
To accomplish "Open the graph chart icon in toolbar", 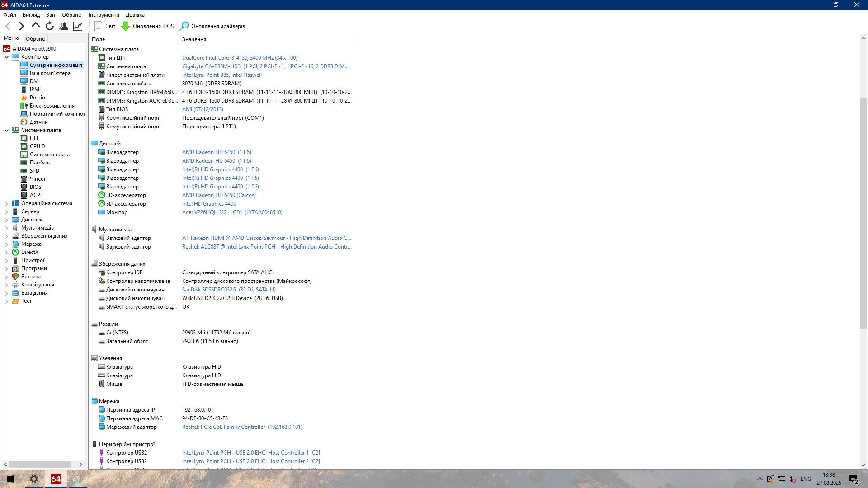I will pyautogui.click(x=78, y=26).
